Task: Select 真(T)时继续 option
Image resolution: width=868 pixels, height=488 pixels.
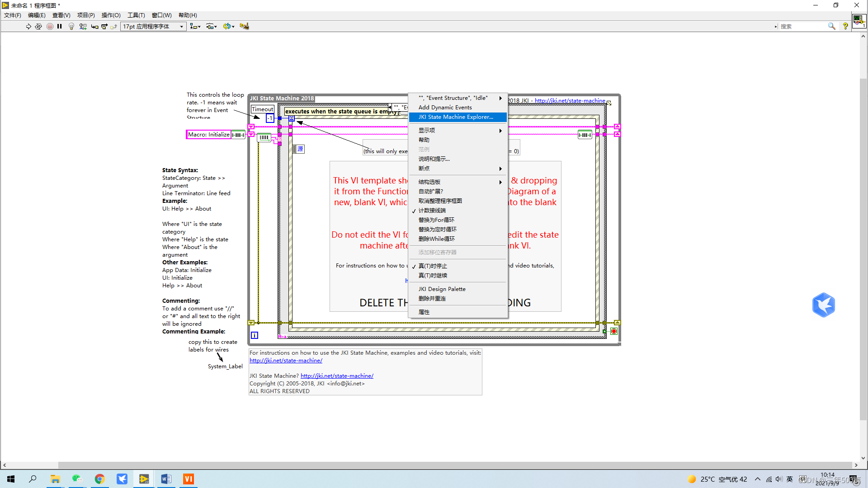Action: (458, 275)
